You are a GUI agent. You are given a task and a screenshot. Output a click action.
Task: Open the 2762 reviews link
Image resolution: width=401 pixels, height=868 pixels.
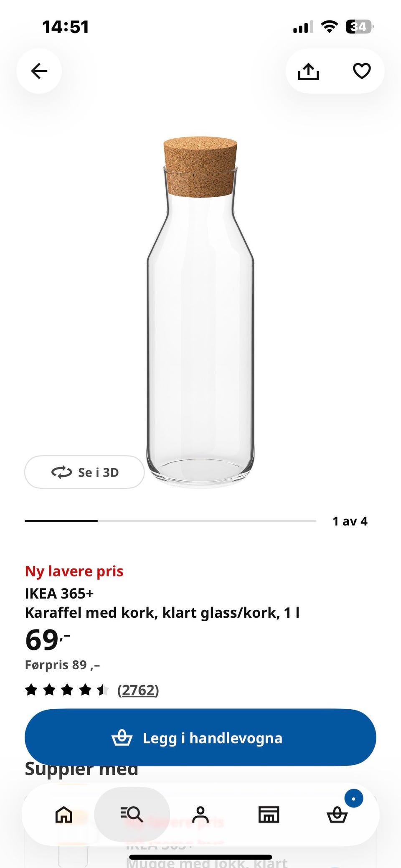coord(138,690)
